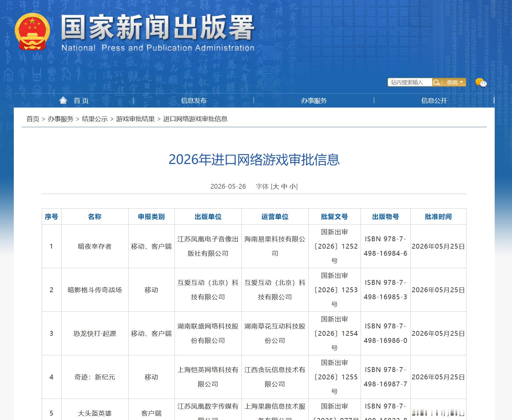The height and width of the screenshot is (420, 512).
Task: Go to 结果公示 in the breadcrumb
Action: [x=95, y=119]
